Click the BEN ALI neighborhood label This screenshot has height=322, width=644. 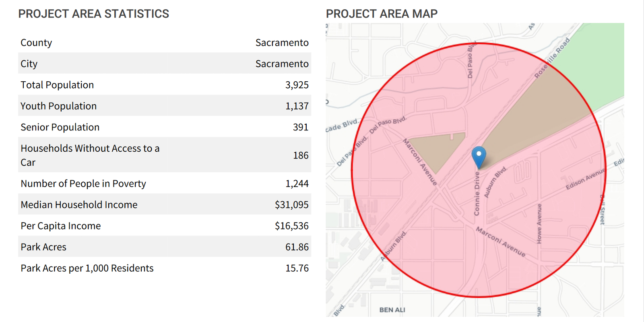(x=392, y=310)
